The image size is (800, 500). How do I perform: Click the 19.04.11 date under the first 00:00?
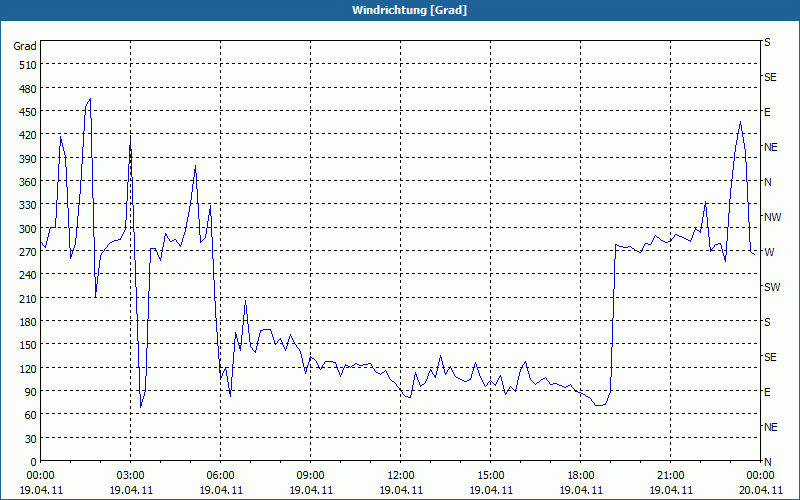coord(40,490)
